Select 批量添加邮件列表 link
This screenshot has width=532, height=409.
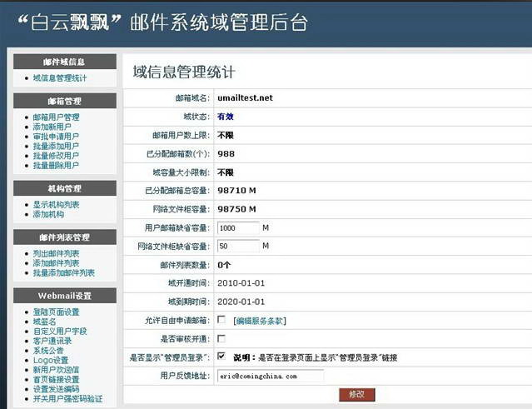tap(64, 272)
